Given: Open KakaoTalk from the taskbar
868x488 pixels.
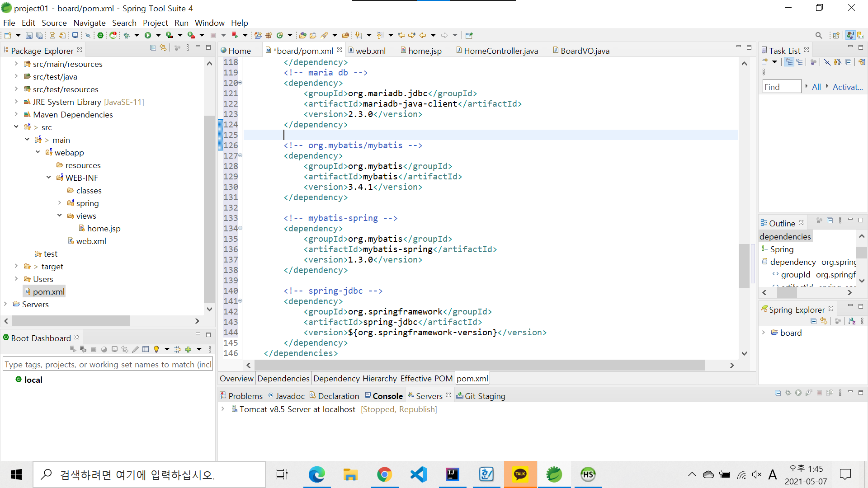Looking at the screenshot, I should [520, 474].
